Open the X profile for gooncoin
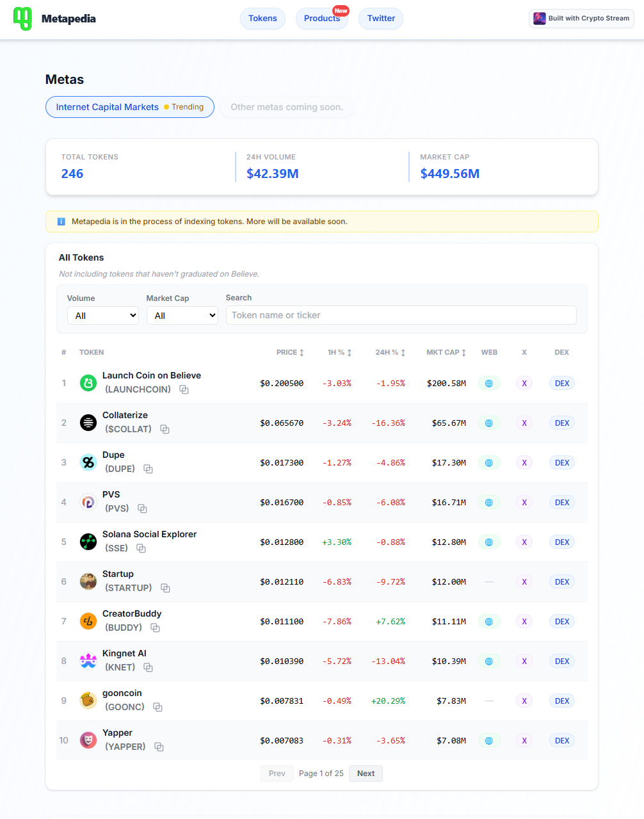 coord(524,701)
